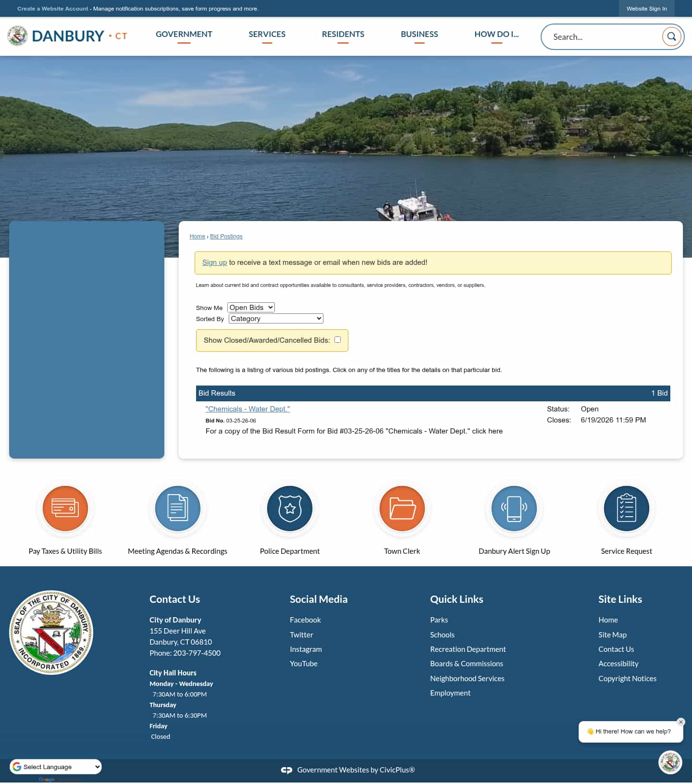Open Pay Taxes & Utility Bills icon
The width and height of the screenshot is (692, 784).
click(x=65, y=508)
